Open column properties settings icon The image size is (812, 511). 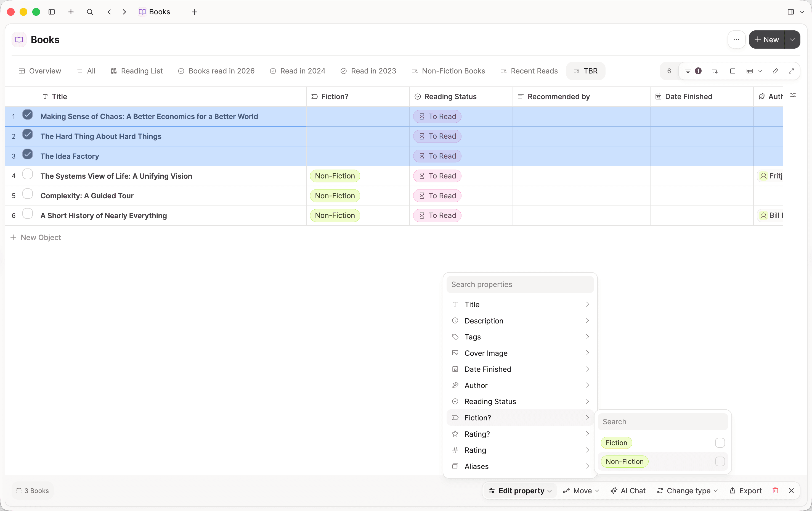793,95
